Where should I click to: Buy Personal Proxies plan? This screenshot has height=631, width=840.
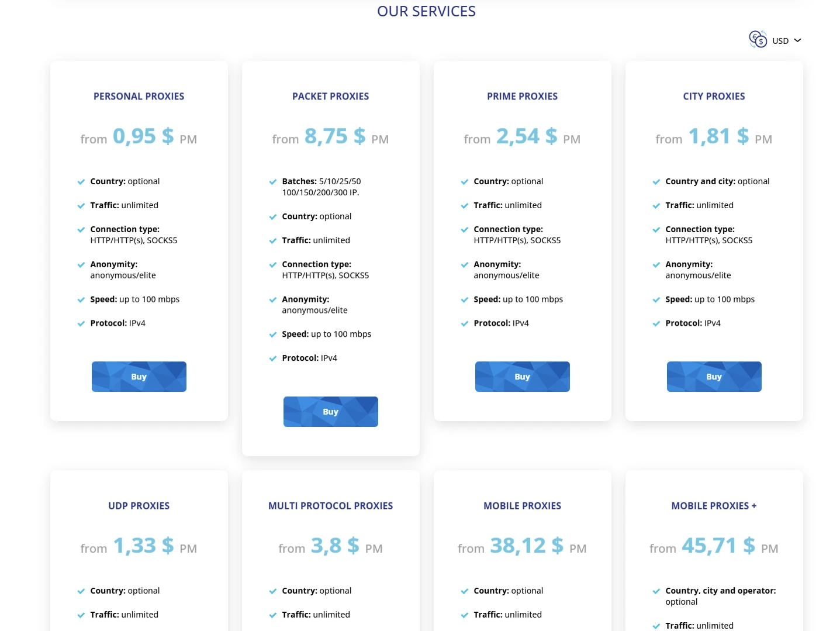139,377
